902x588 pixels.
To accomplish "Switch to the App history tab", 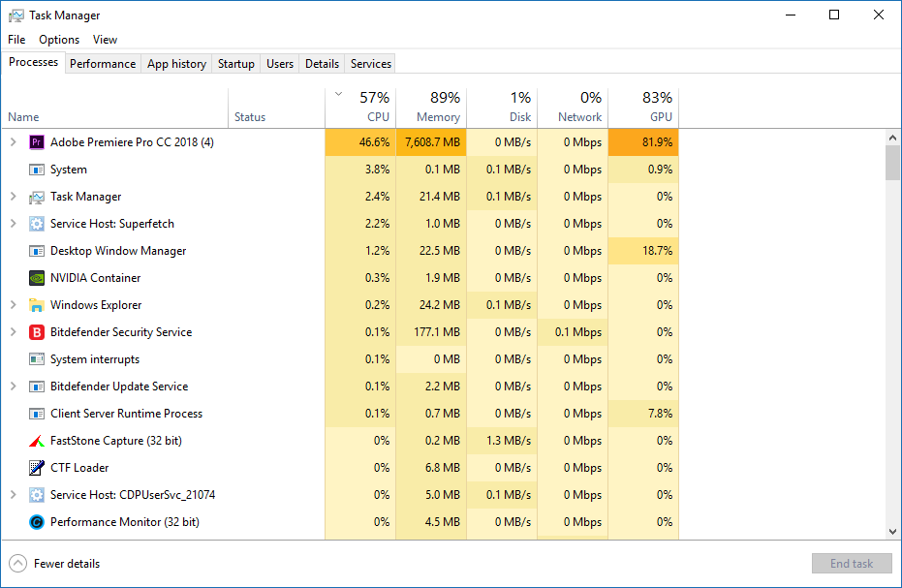I will pyautogui.click(x=176, y=63).
